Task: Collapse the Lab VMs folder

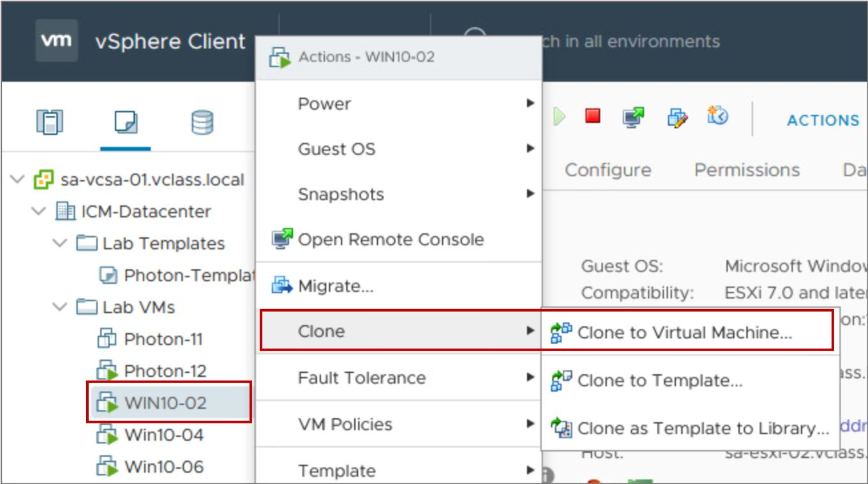Action: coord(60,307)
